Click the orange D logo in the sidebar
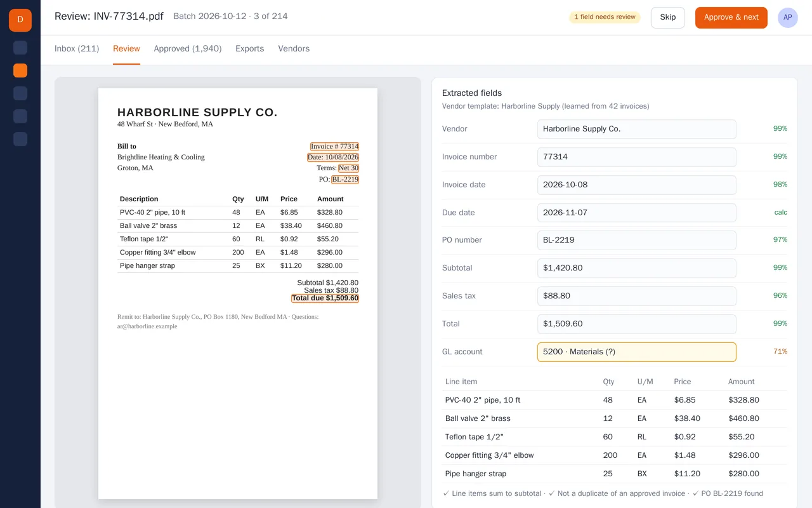Viewport: 812px width, 508px height. pyautogui.click(x=20, y=20)
